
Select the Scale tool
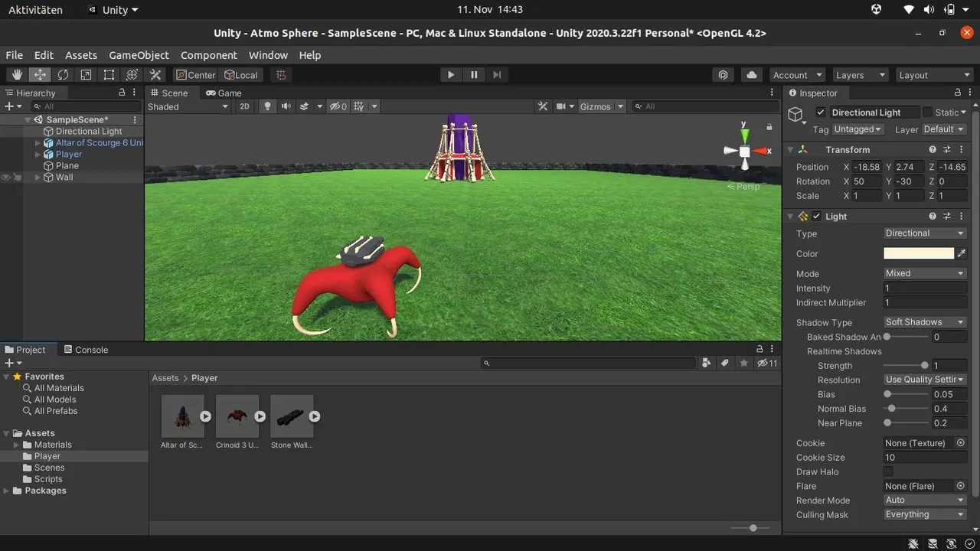pos(86,75)
